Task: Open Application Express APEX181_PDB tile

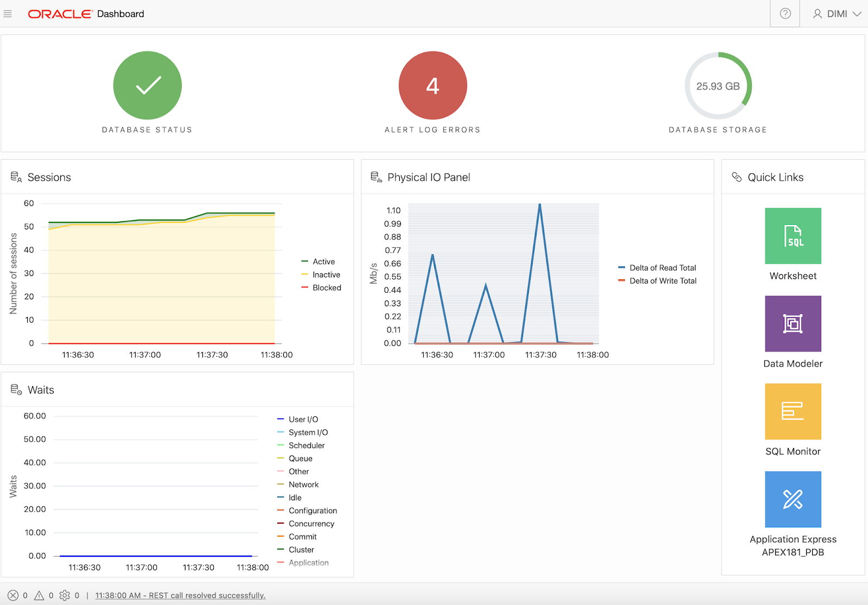Action: click(793, 499)
